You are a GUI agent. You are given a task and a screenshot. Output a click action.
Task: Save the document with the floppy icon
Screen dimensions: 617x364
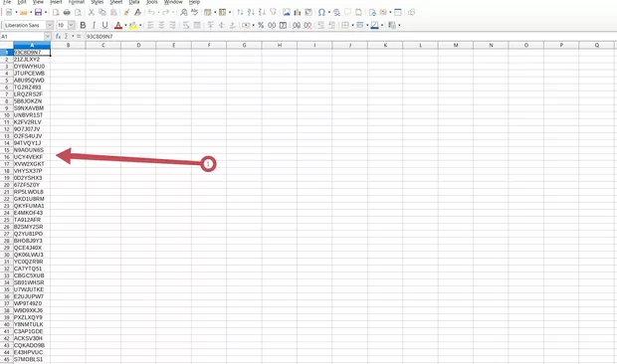coord(38,13)
